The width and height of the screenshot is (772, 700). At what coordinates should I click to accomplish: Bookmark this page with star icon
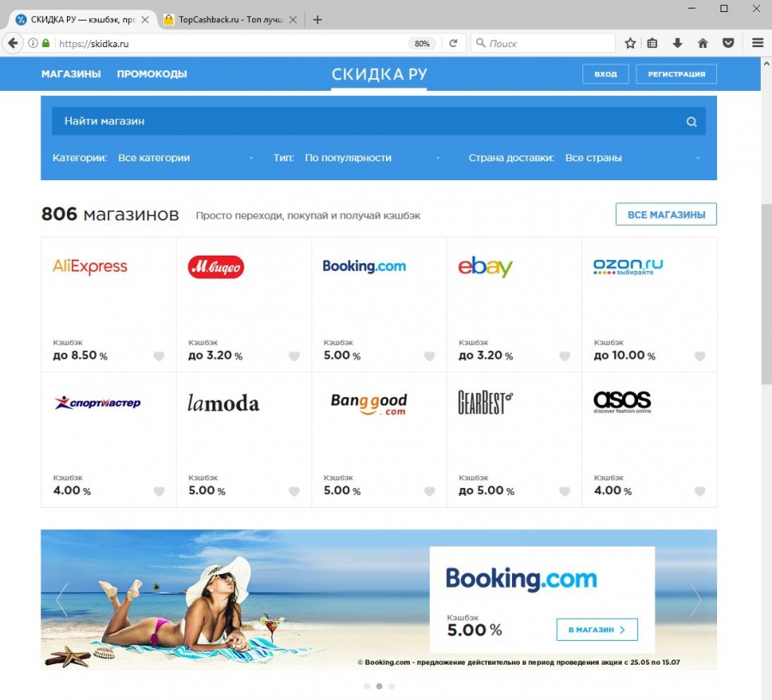click(630, 43)
